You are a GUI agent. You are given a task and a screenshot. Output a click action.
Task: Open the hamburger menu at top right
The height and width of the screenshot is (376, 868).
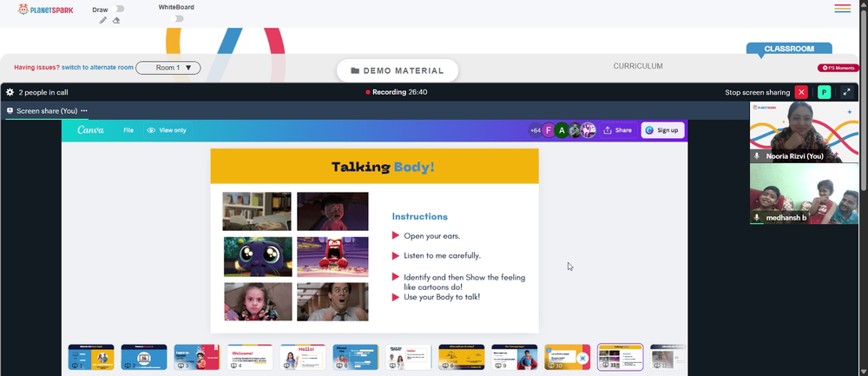point(843,9)
